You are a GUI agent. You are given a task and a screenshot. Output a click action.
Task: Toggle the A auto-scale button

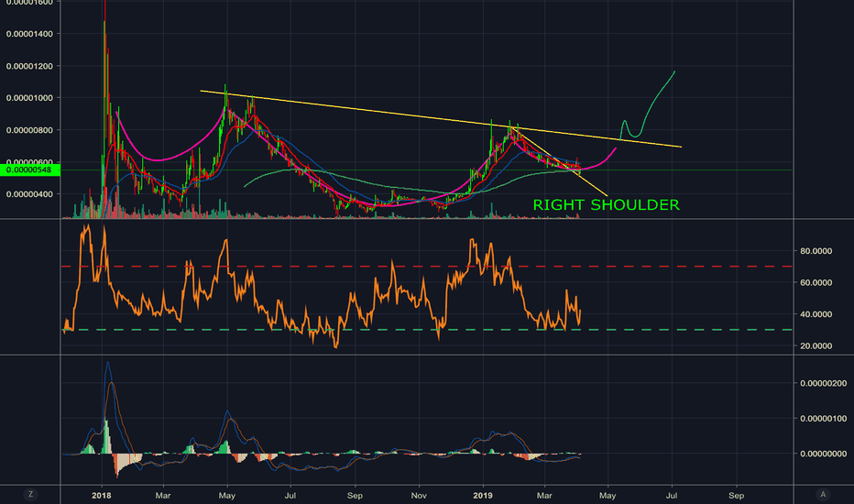tap(823, 494)
